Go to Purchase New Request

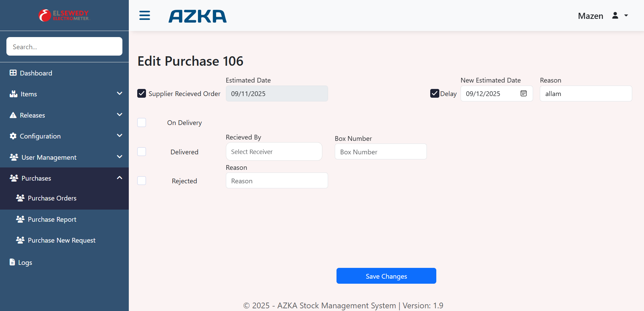tap(61, 240)
